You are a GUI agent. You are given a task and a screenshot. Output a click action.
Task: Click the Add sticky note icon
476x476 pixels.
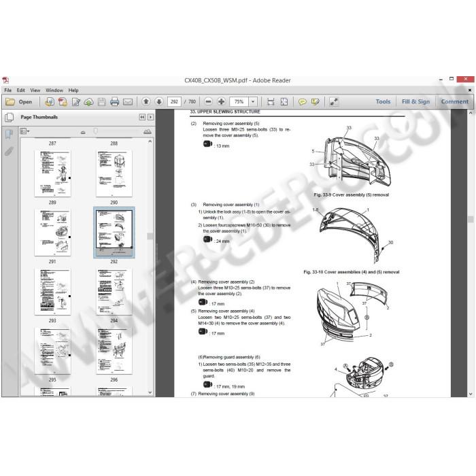click(x=302, y=102)
